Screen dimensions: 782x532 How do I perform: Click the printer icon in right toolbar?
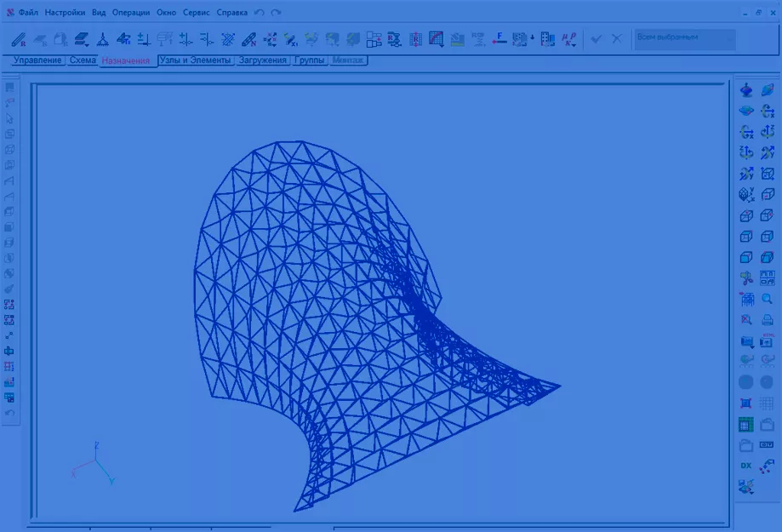pyautogui.click(x=768, y=320)
